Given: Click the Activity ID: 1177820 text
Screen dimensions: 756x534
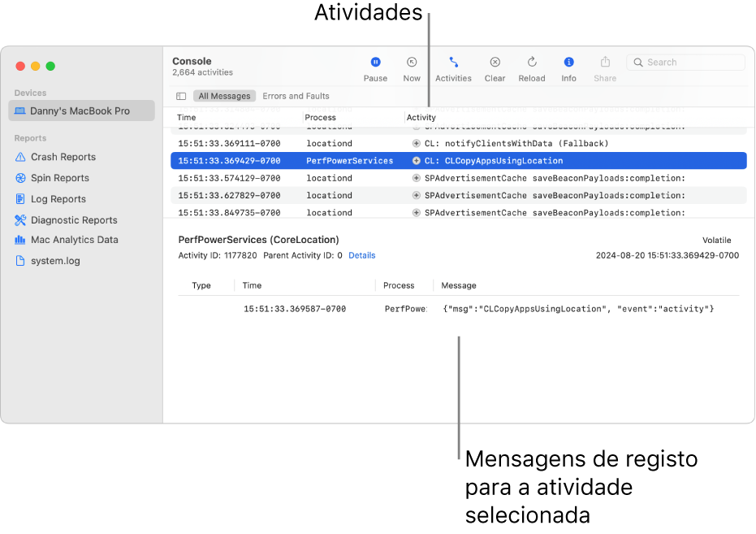Looking at the screenshot, I should tap(218, 255).
